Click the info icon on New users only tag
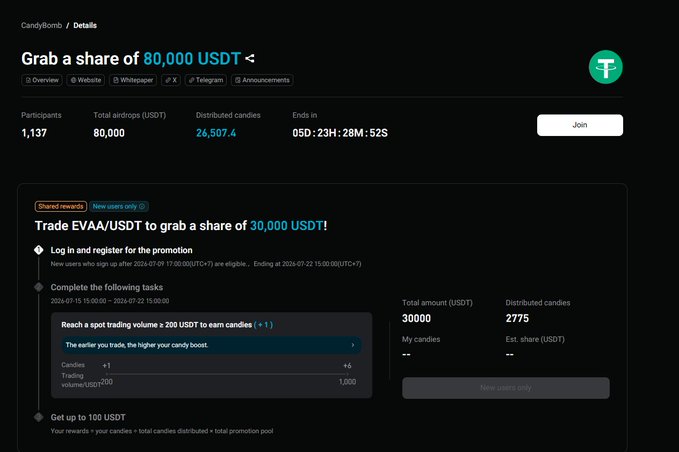This screenshot has height=452, width=679. tap(142, 207)
